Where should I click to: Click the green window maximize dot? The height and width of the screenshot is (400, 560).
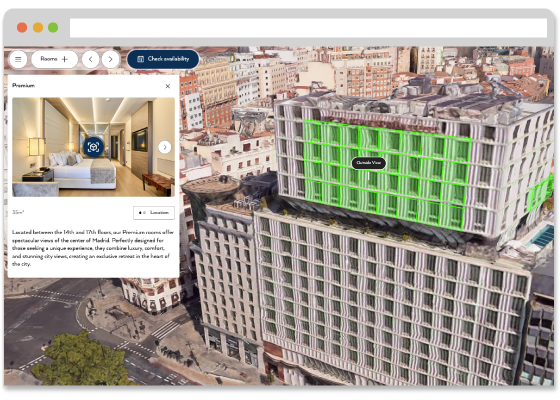click(x=53, y=28)
